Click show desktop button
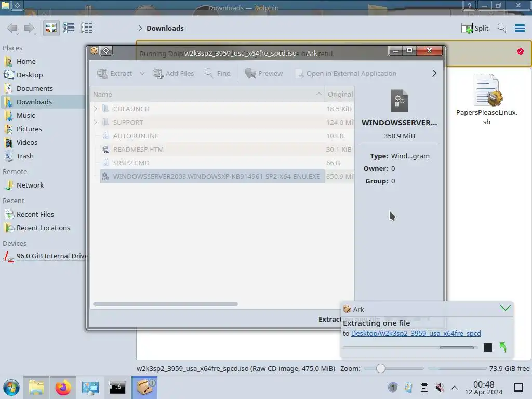The width and height of the screenshot is (532, 399). coord(518,388)
